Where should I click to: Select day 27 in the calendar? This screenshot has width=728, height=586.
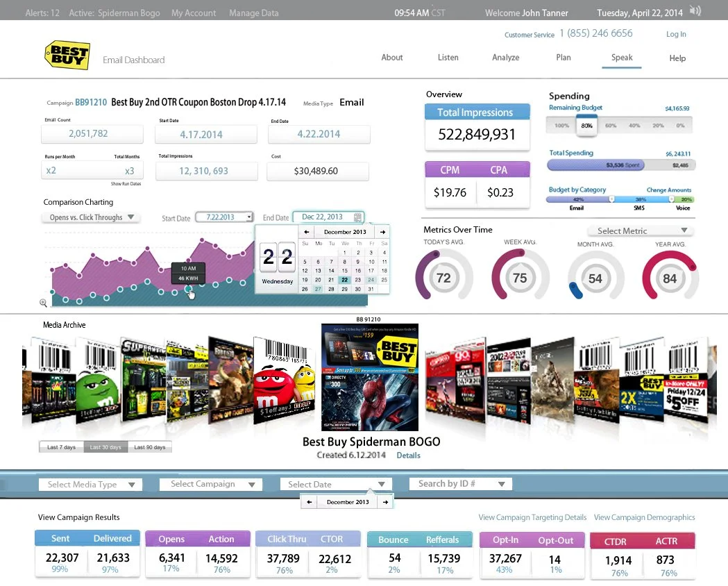(x=318, y=289)
